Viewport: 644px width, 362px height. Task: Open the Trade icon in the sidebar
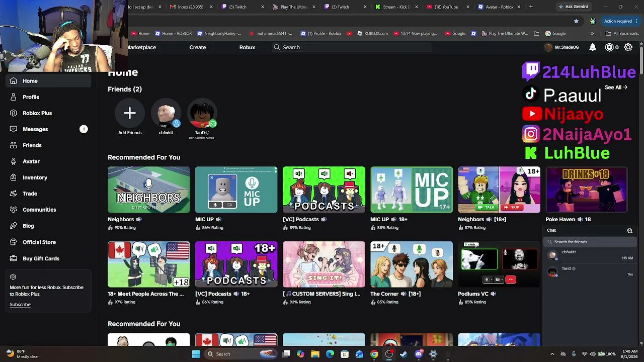(13, 194)
